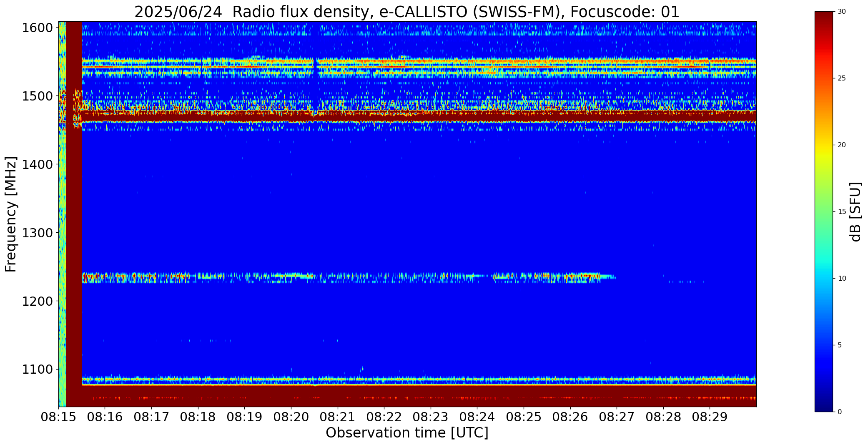The image size is (868, 445).
Task: Click the 08:15 time tick label
Action: pos(58,417)
